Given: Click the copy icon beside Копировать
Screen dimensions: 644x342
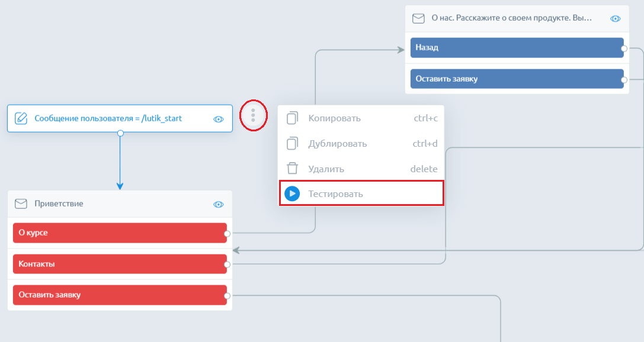Looking at the screenshot, I should [x=291, y=118].
